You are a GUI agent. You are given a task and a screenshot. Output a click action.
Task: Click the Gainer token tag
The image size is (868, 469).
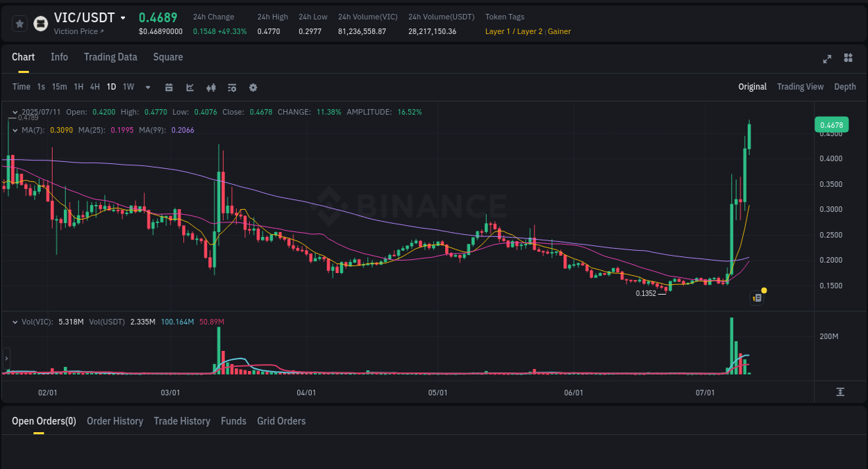click(559, 31)
